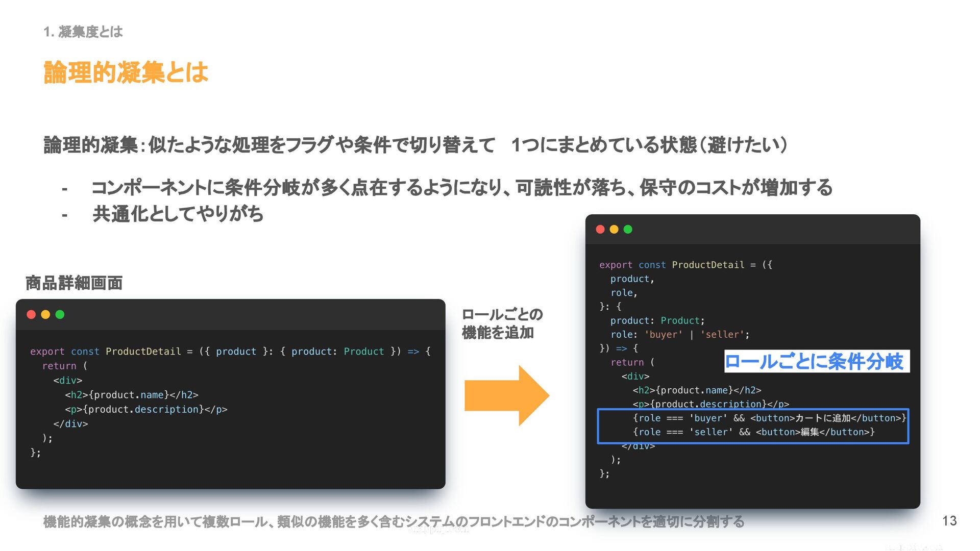This screenshot has height=551, width=980.
Task: Click page number 13
Action: pos(949,521)
